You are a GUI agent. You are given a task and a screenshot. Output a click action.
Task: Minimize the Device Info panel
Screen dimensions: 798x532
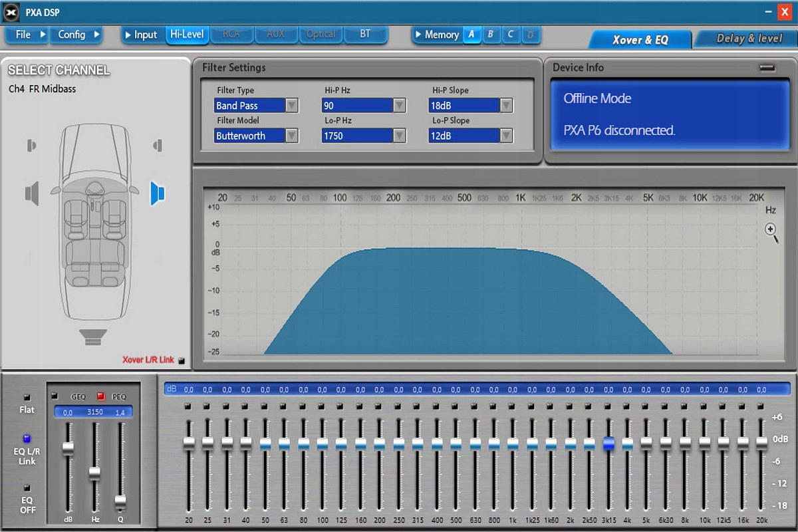pos(767,67)
